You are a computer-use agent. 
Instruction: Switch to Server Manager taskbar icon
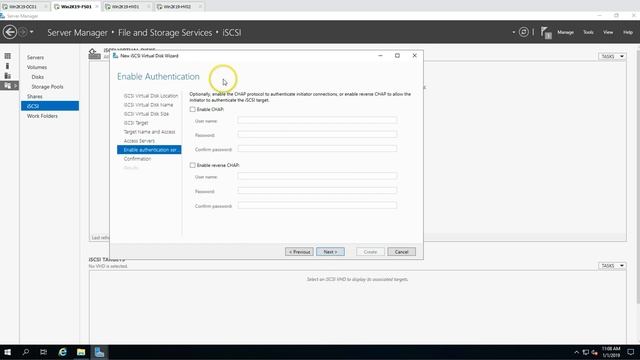tap(99, 352)
